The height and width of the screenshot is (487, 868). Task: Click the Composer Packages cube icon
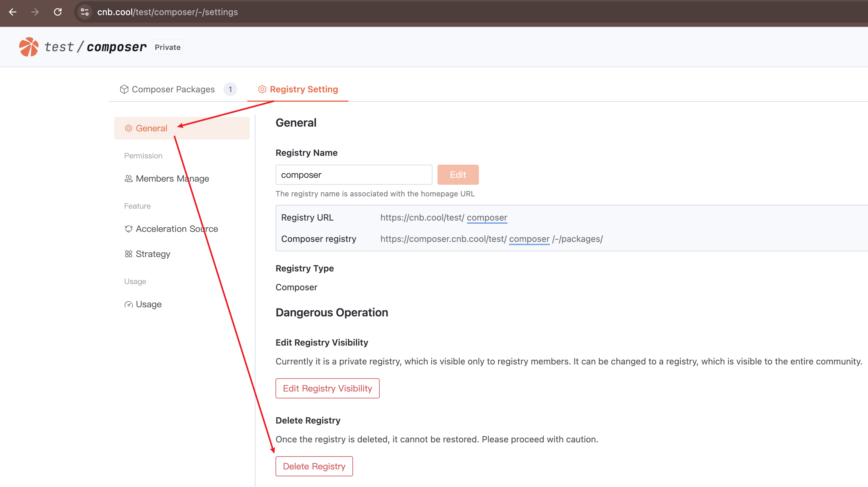(x=124, y=89)
